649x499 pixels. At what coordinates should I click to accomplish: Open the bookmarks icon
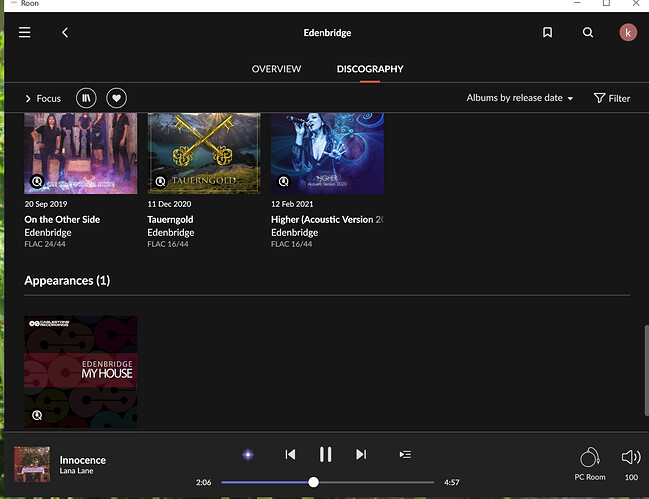pyautogui.click(x=547, y=32)
